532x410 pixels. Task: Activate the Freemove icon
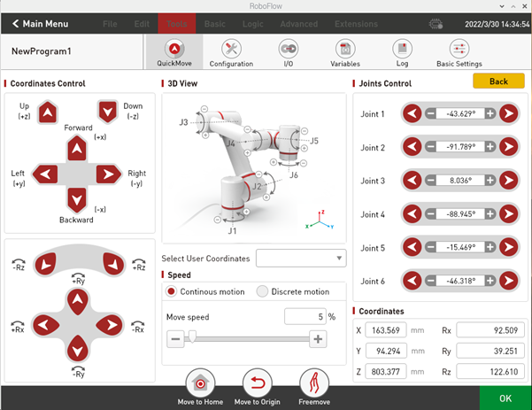click(314, 385)
